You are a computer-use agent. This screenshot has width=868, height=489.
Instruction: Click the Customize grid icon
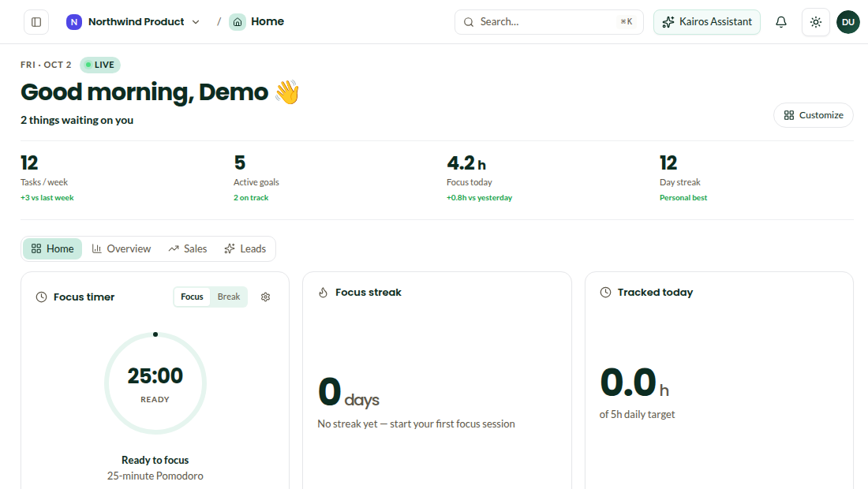(789, 115)
